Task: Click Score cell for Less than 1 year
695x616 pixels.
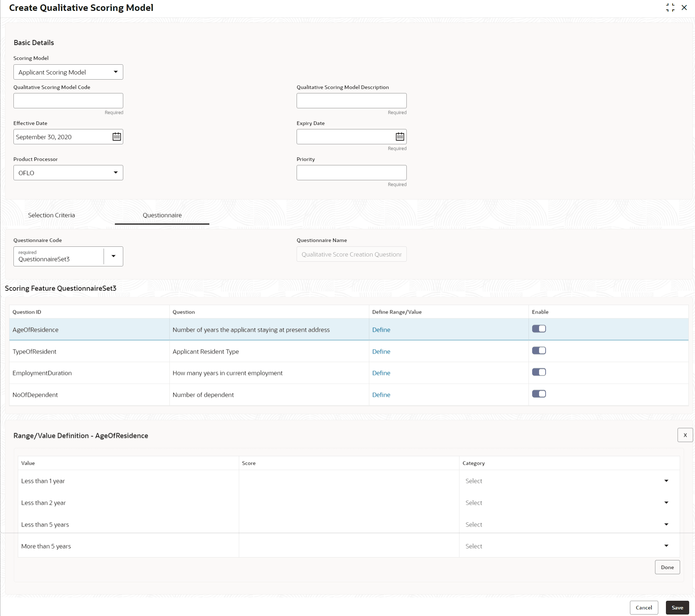Action: point(349,481)
